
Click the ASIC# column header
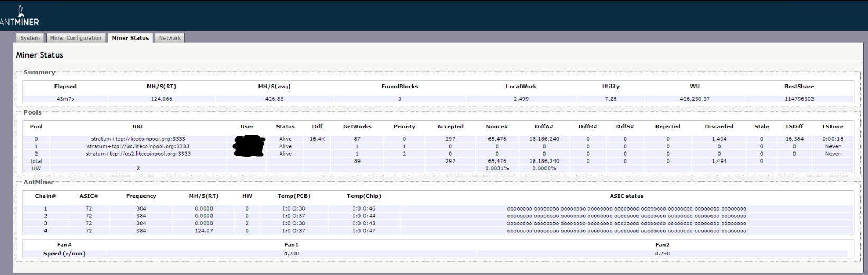pyautogui.click(x=89, y=196)
